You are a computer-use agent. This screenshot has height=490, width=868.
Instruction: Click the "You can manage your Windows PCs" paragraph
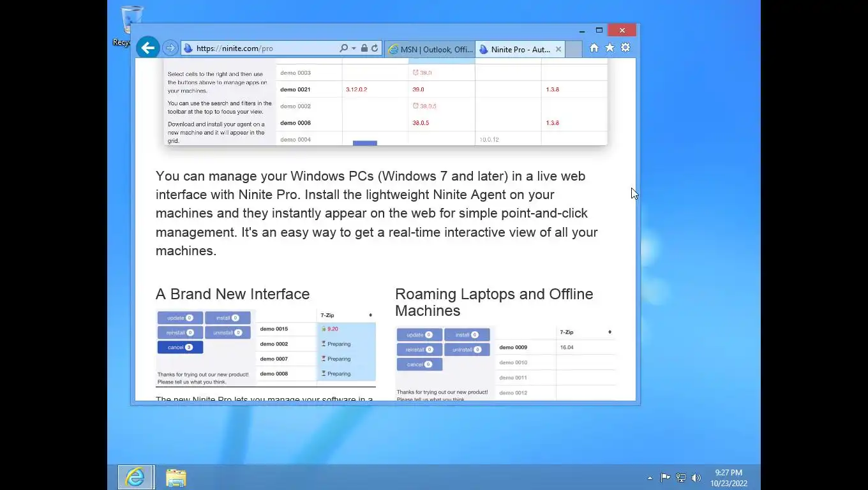click(377, 213)
